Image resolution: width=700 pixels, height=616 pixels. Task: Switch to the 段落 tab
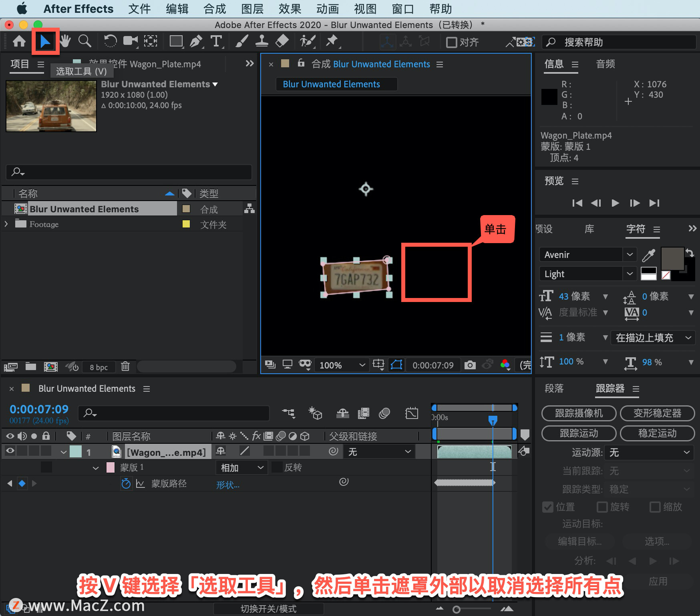pyautogui.click(x=554, y=389)
